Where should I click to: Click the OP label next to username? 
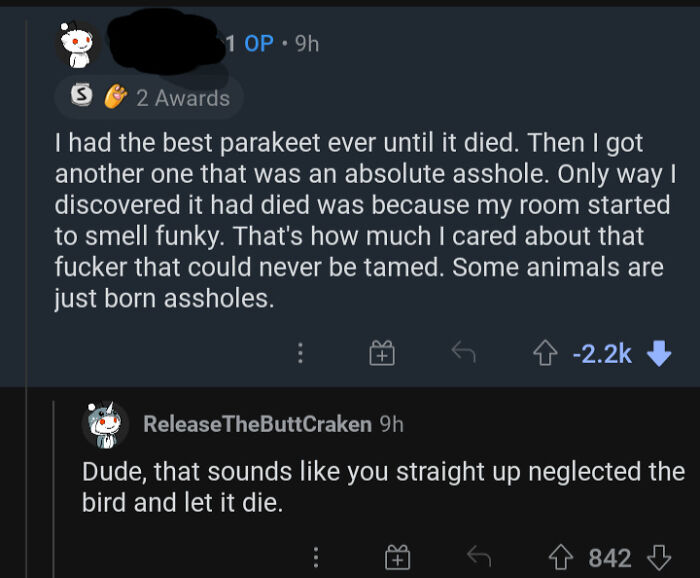pos(259,44)
